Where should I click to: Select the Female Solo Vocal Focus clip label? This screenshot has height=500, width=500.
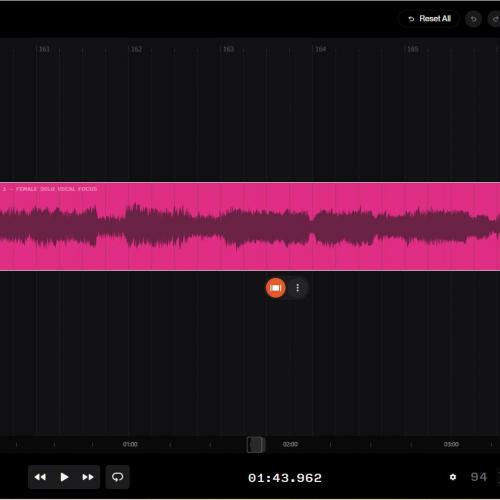tap(50, 189)
